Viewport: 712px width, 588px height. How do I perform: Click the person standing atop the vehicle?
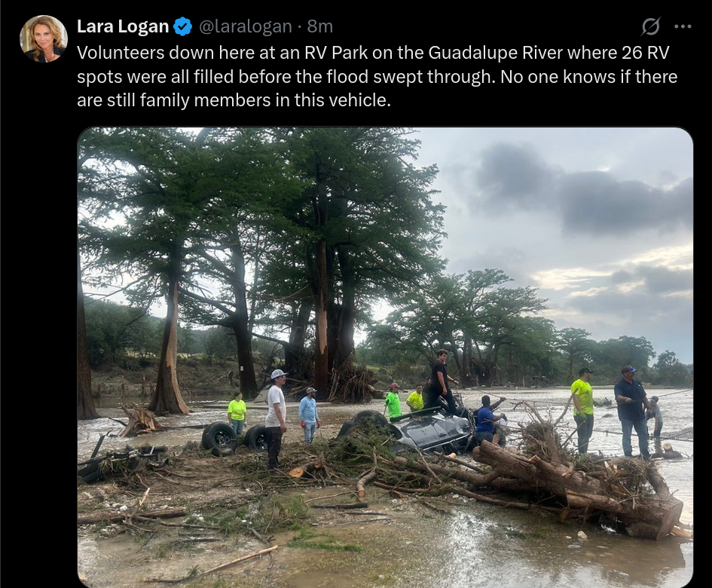tap(439, 381)
